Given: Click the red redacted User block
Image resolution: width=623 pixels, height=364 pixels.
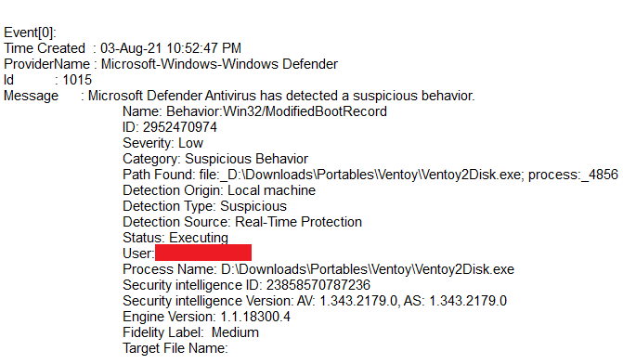Looking at the screenshot, I should tap(203, 253).
